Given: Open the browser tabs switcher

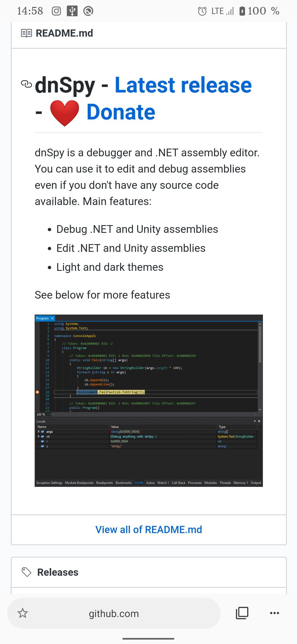Looking at the screenshot, I should click(242, 613).
